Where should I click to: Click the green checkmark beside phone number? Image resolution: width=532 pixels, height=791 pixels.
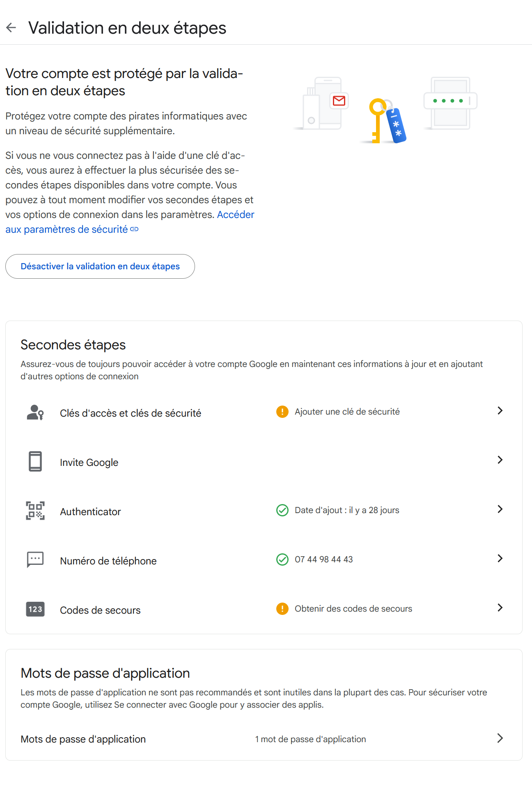(282, 559)
